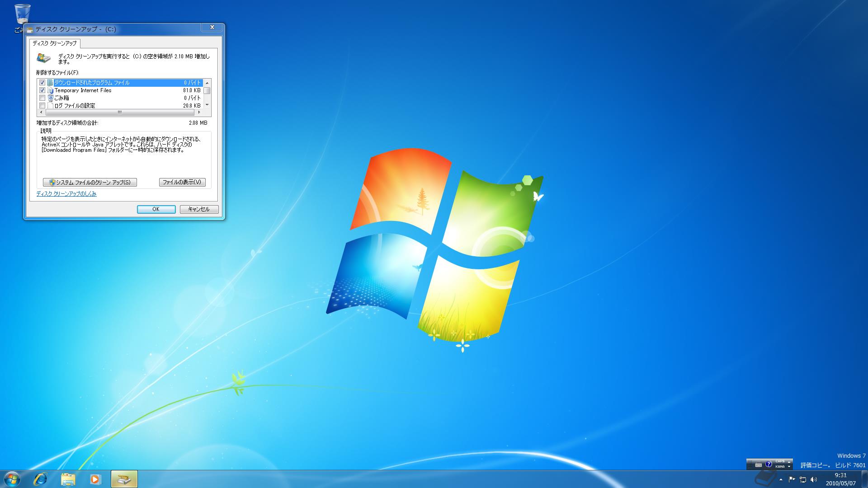
Task: Select the ログ ファイルの設定 list row
Action: [x=120, y=106]
